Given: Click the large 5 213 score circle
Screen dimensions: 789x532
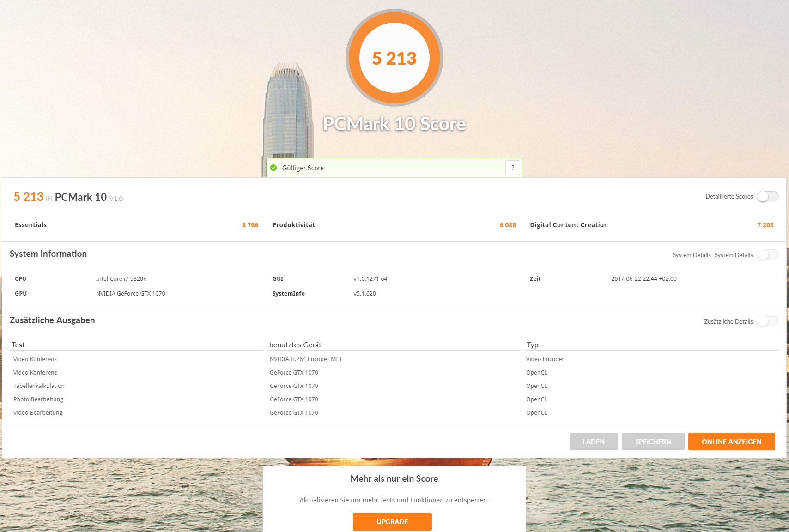Looking at the screenshot, I should pos(394,58).
